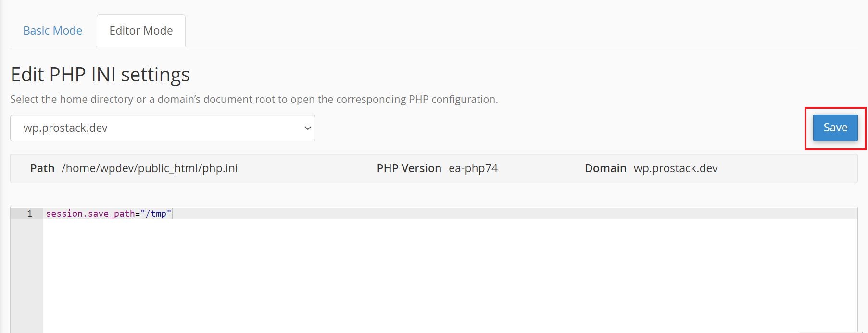Click the Domain value wp.prostack.dev in the info bar

pos(676,168)
